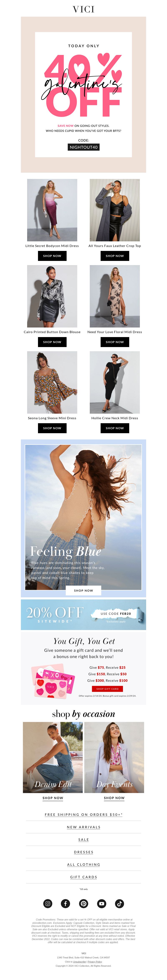
Task: Go to the Sale menu link
Action: pyautogui.click(x=83, y=839)
